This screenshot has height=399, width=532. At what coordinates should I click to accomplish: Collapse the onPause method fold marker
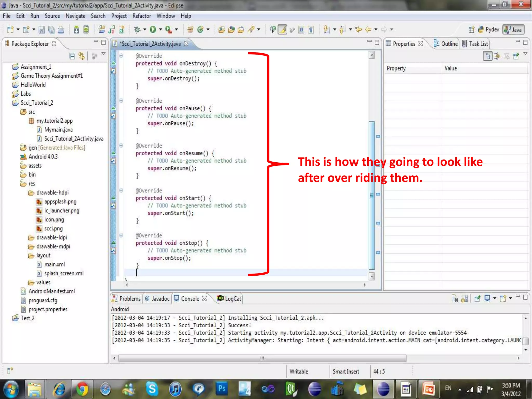click(x=121, y=101)
